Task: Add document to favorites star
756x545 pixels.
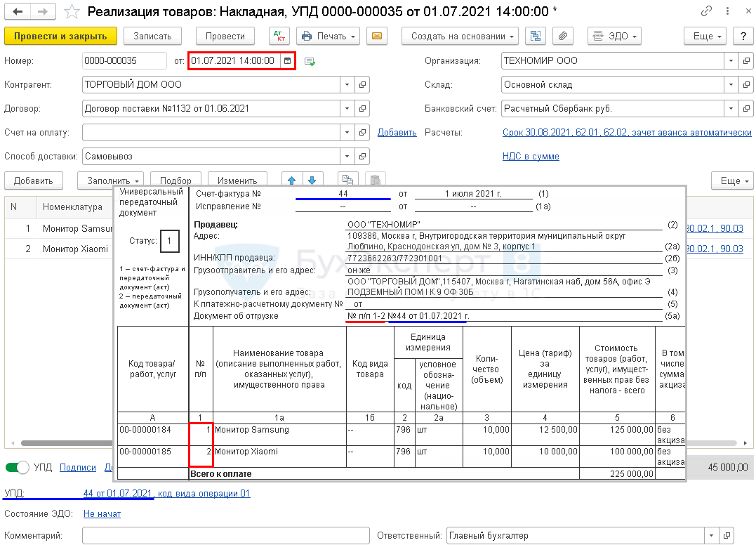Action: click(x=72, y=12)
